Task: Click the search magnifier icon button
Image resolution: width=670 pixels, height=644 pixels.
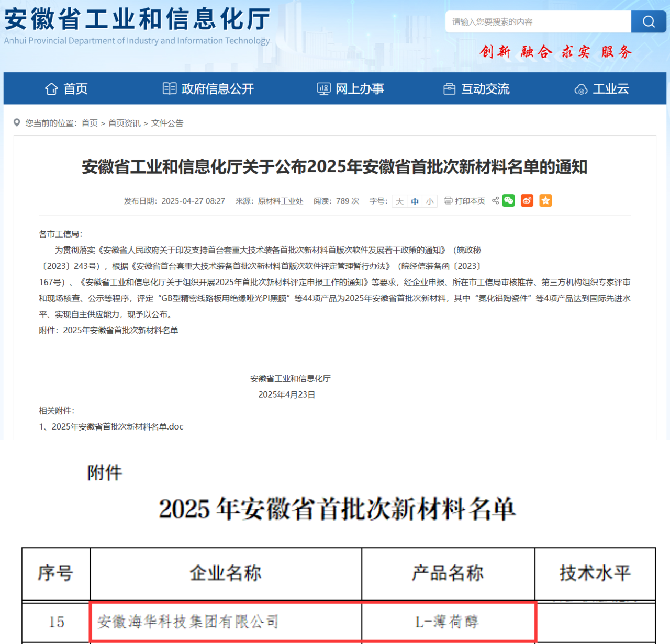Action: pyautogui.click(x=649, y=21)
